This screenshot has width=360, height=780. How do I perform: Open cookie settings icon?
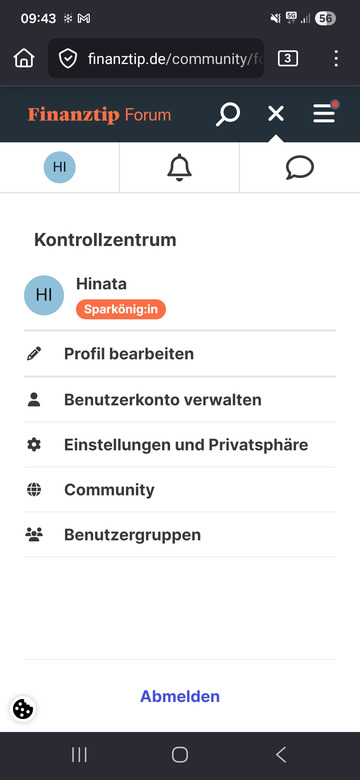click(23, 709)
